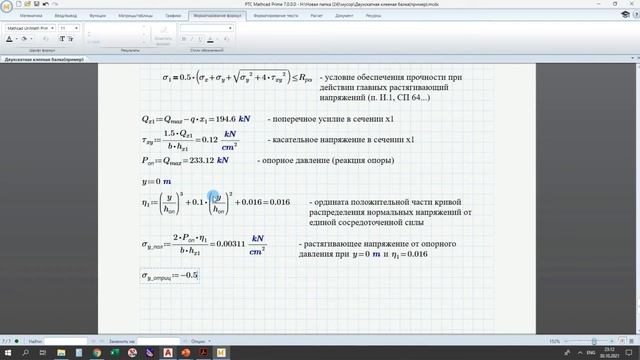Open the Документ ribbon tab
This screenshot has width=640, height=360.
pos(344,16)
